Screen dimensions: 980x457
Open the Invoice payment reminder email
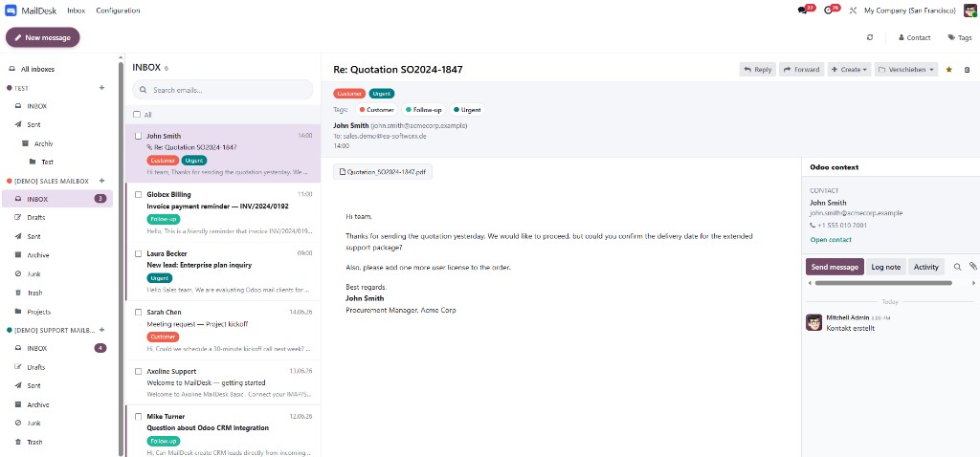pos(223,213)
